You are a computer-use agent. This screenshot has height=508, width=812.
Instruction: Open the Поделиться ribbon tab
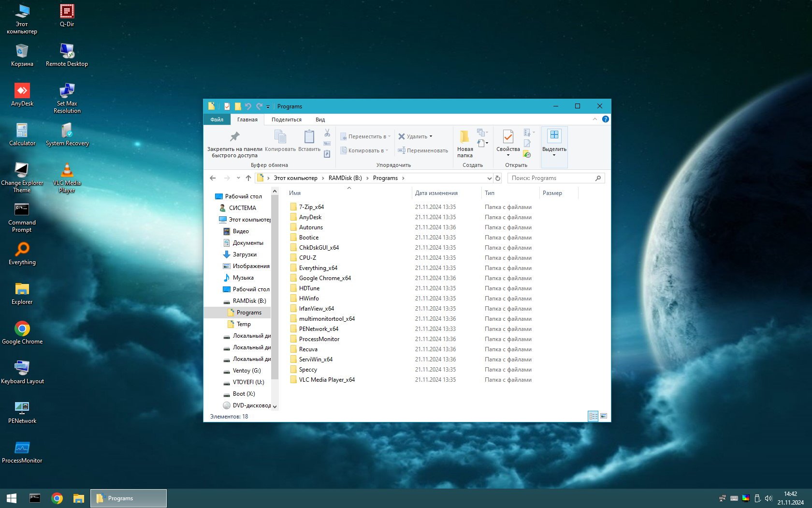point(286,120)
